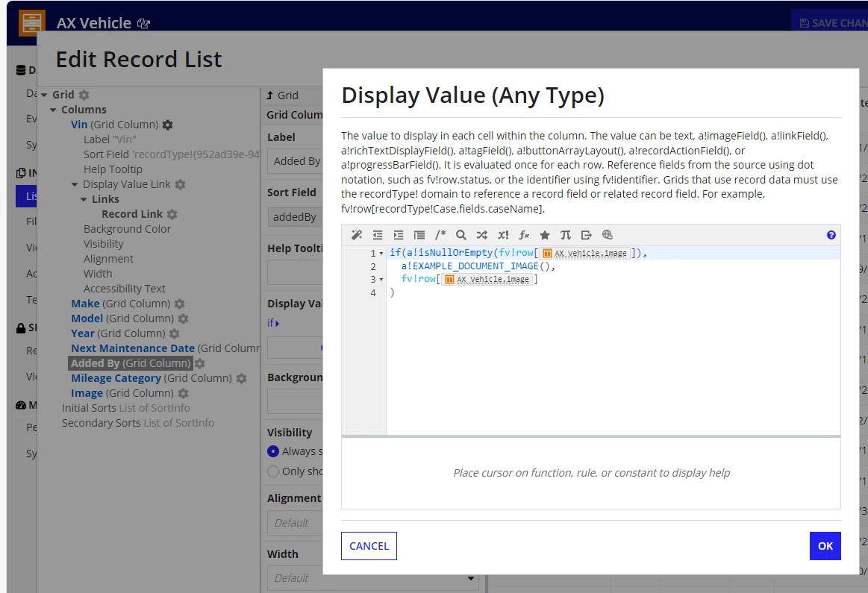
Task: Click OK to confirm the display value
Action: pyautogui.click(x=825, y=546)
